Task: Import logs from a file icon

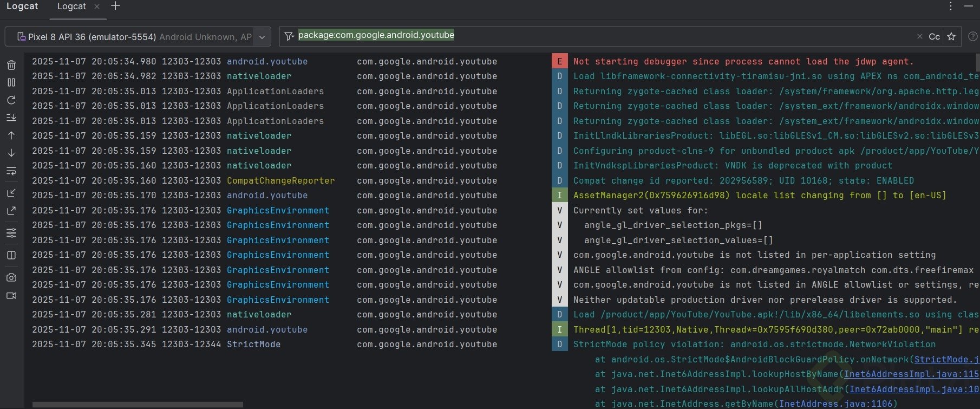Action: coord(11,193)
